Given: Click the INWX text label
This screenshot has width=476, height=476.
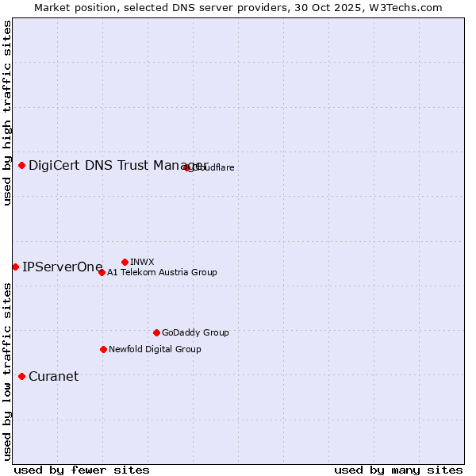Looking at the screenshot, I should coord(142,262).
